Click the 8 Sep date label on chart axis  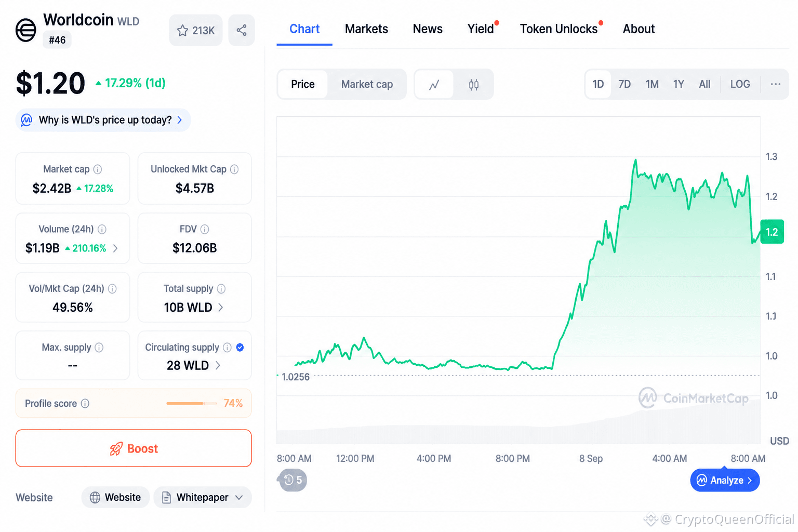click(x=591, y=459)
